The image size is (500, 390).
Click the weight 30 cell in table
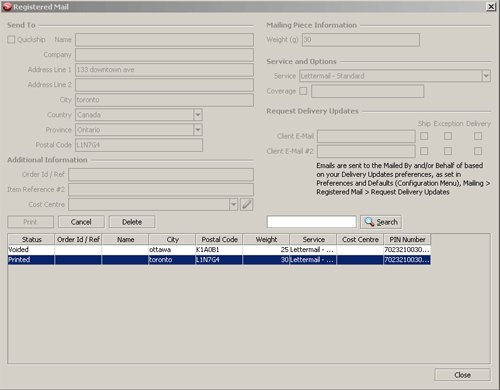[266, 260]
